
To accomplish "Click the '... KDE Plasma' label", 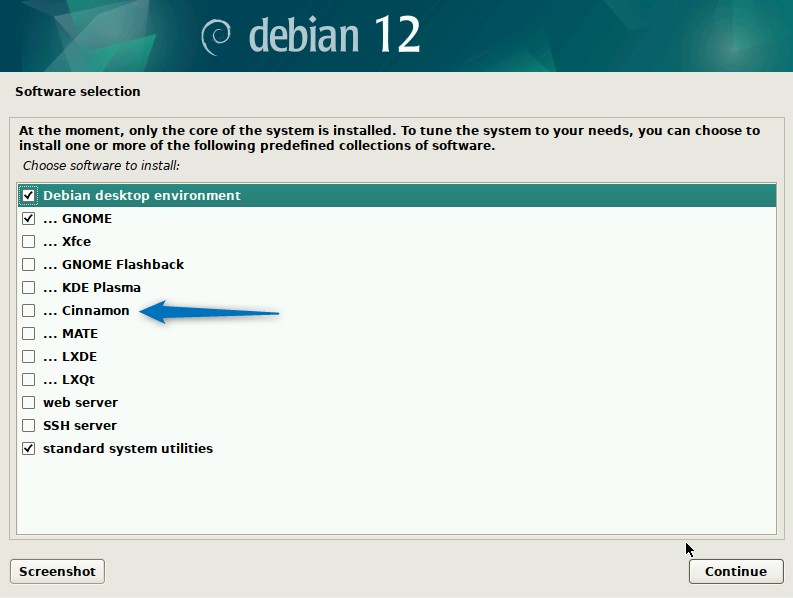I will click(x=92, y=287).
